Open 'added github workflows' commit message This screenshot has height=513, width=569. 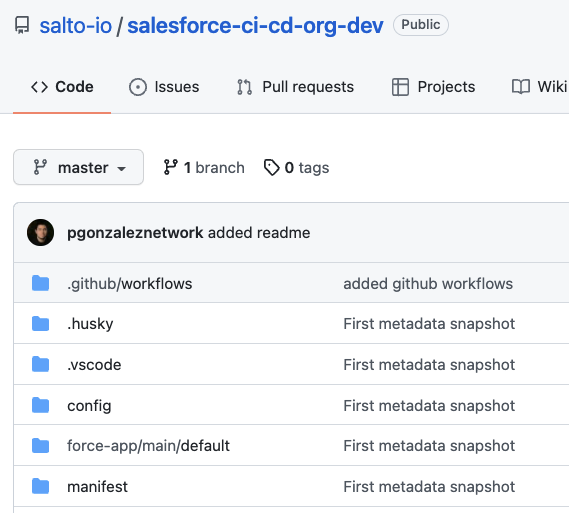[428, 284]
